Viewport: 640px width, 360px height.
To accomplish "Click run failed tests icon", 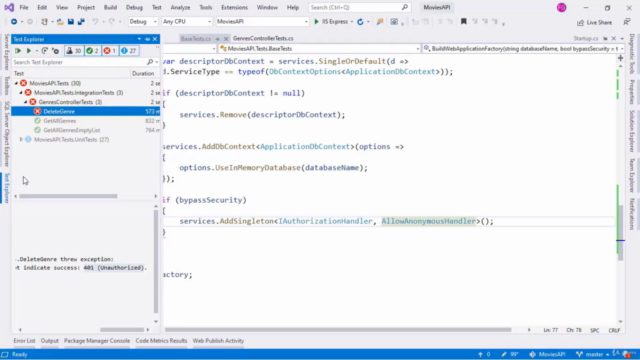I will tap(56, 51).
